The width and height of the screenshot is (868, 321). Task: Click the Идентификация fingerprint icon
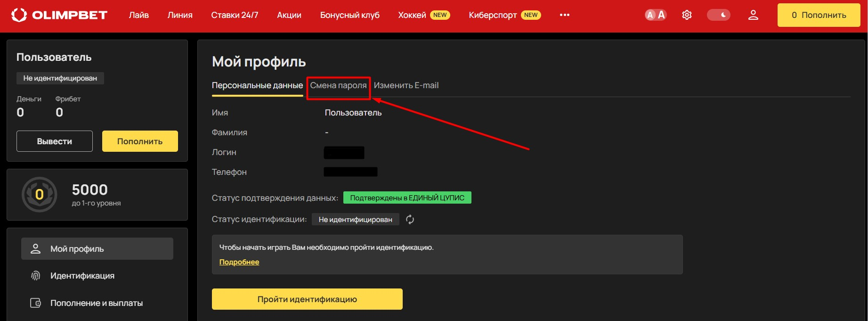35,276
